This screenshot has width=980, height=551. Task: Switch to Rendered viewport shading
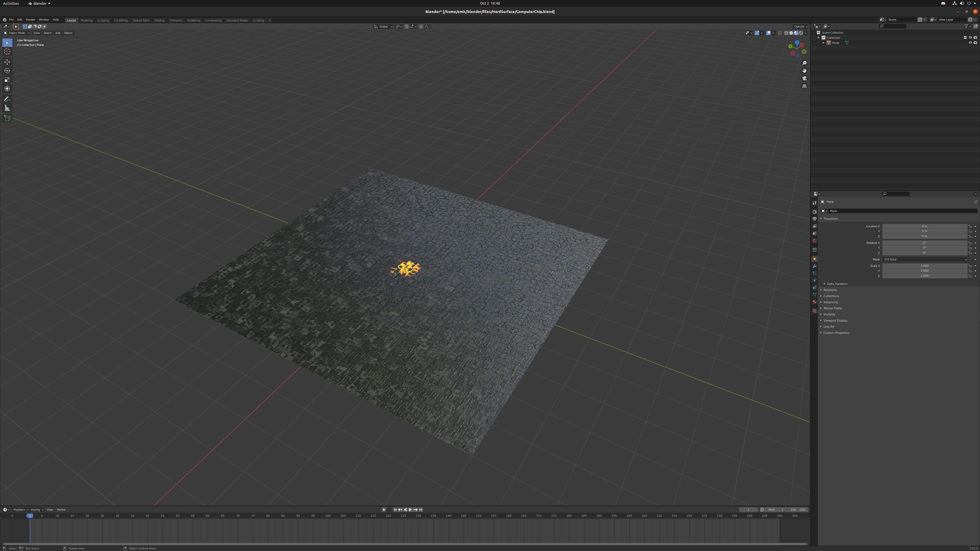tap(801, 33)
